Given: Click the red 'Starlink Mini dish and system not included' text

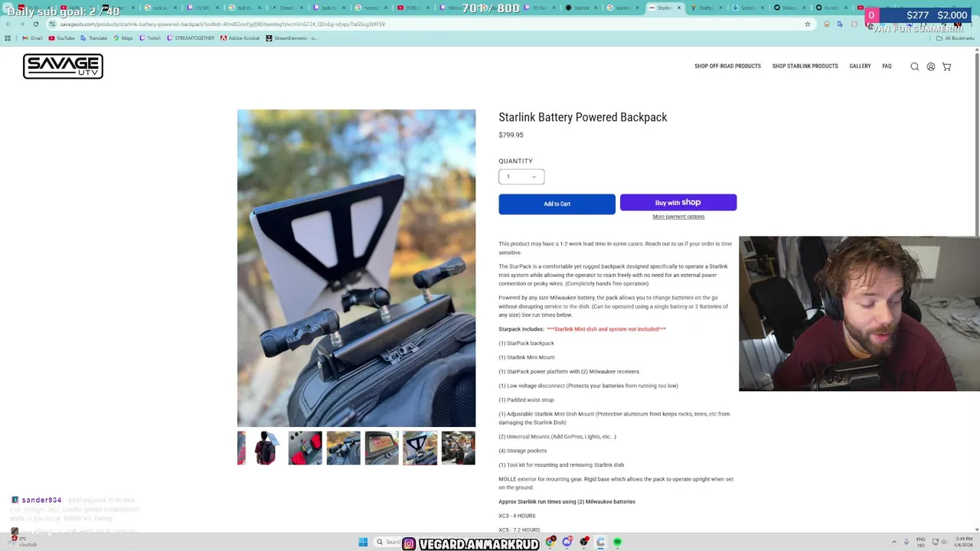Looking at the screenshot, I should pos(606,329).
